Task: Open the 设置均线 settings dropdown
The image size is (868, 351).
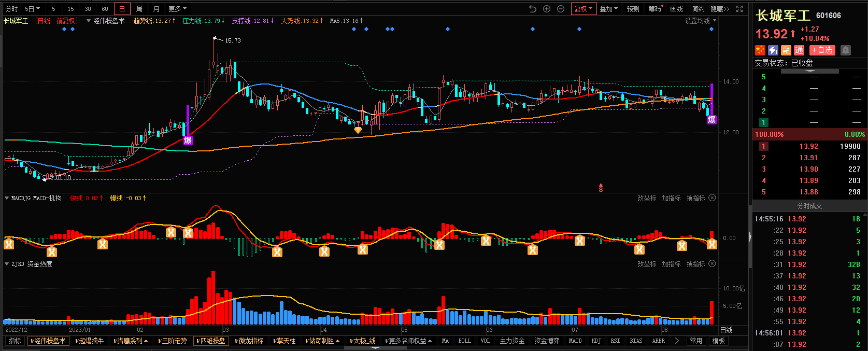Action: tap(700, 21)
